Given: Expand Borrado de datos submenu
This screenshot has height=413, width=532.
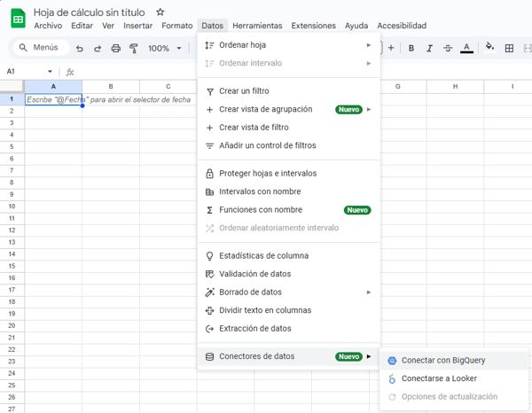Looking at the screenshot, I should (289, 292).
